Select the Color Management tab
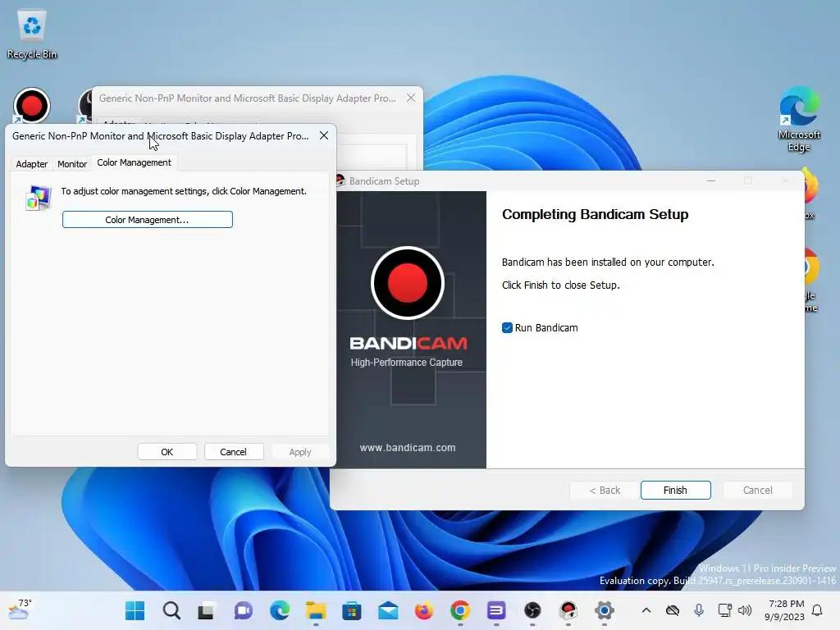Image resolution: width=840 pixels, height=630 pixels. pos(134,162)
